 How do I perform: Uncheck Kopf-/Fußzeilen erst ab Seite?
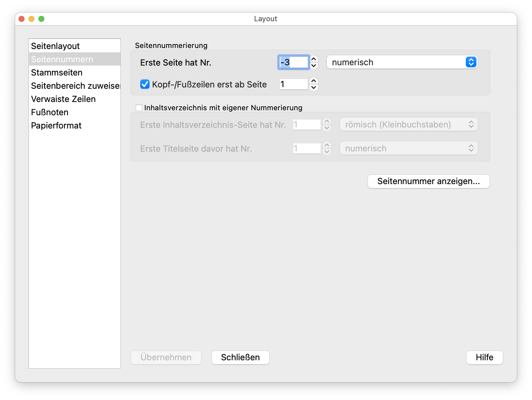point(145,84)
